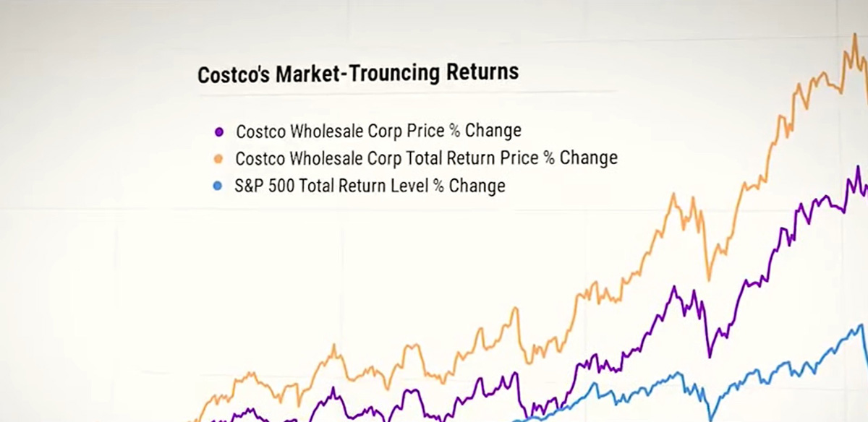The image size is (868, 422).
Task: Click the orange line's local peak below the legend
Action: point(515,308)
